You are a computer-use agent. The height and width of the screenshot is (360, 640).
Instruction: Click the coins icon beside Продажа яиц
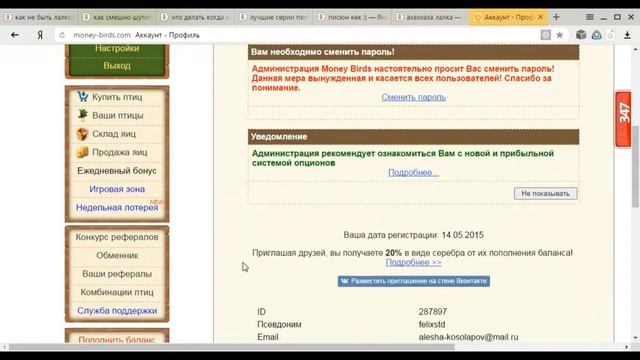pos(82,152)
